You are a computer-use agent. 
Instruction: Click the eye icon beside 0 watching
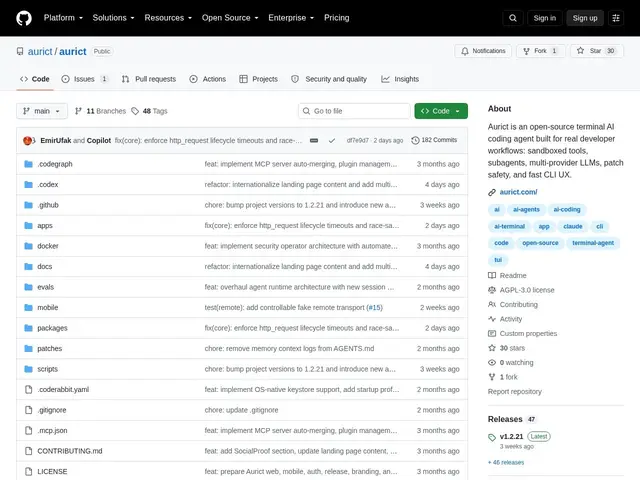click(492, 362)
